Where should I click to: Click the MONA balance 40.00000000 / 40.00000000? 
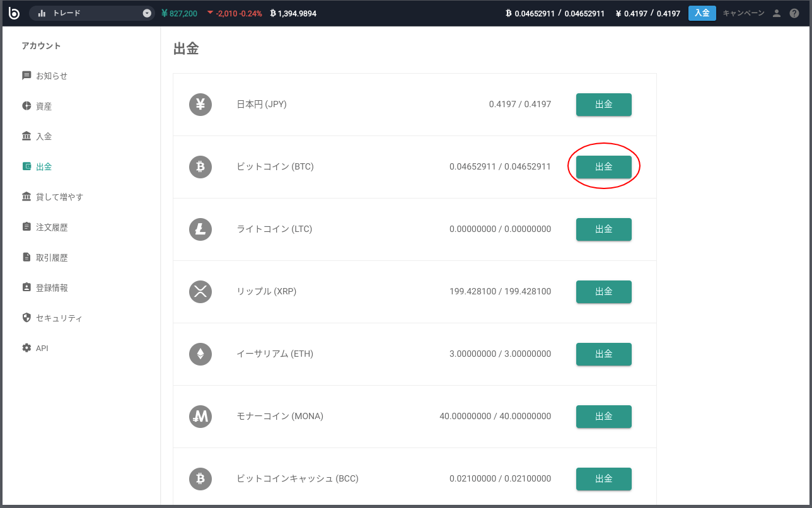[496, 417]
